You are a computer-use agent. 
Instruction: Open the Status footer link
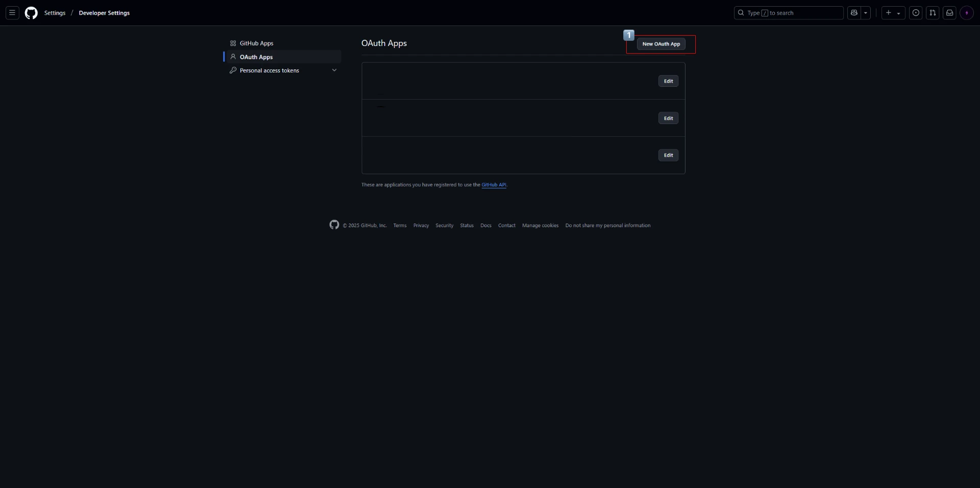(467, 225)
